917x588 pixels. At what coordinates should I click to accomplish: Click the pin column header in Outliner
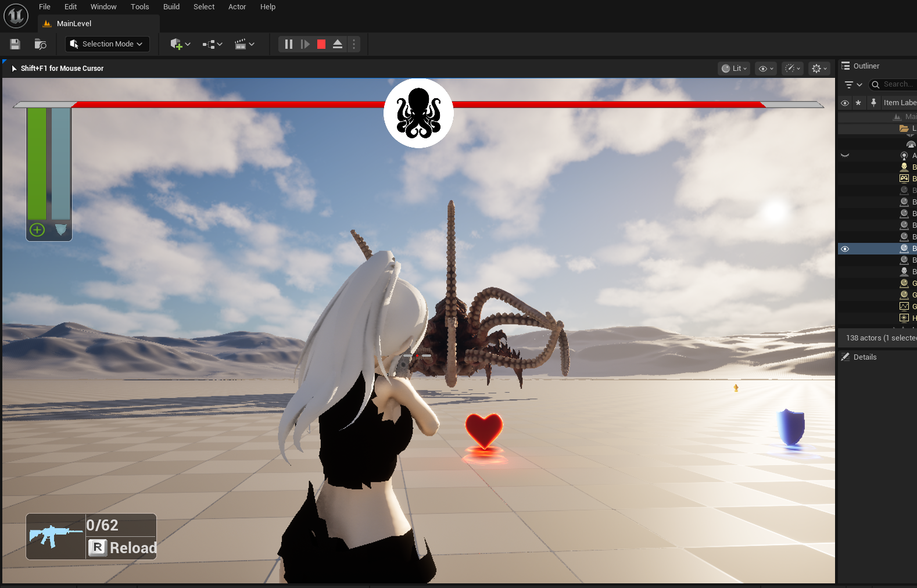[873, 103]
